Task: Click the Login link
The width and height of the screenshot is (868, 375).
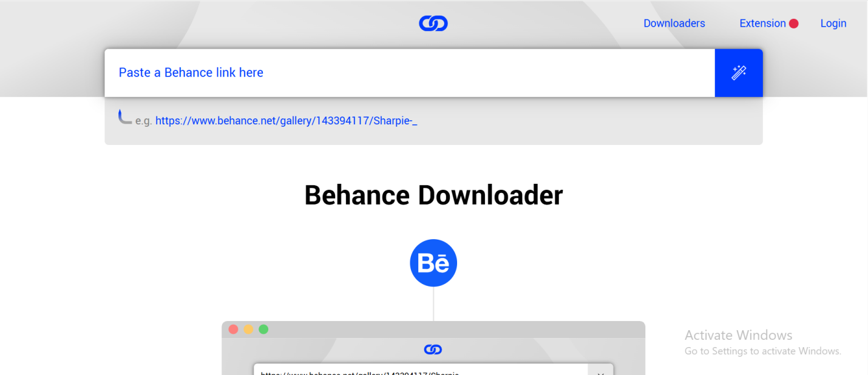Action: [833, 23]
